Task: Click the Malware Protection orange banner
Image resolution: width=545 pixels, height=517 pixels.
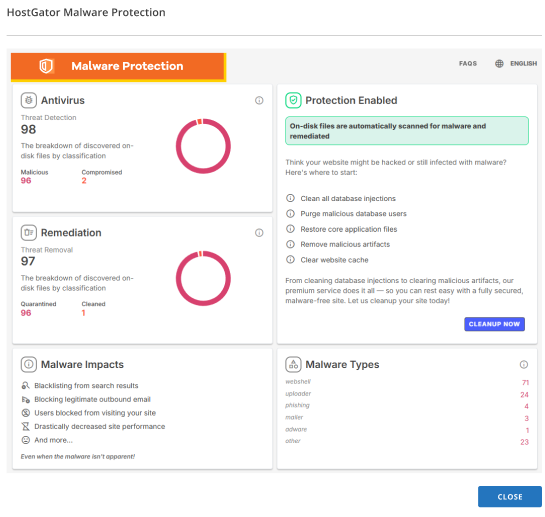Action: click(119, 66)
